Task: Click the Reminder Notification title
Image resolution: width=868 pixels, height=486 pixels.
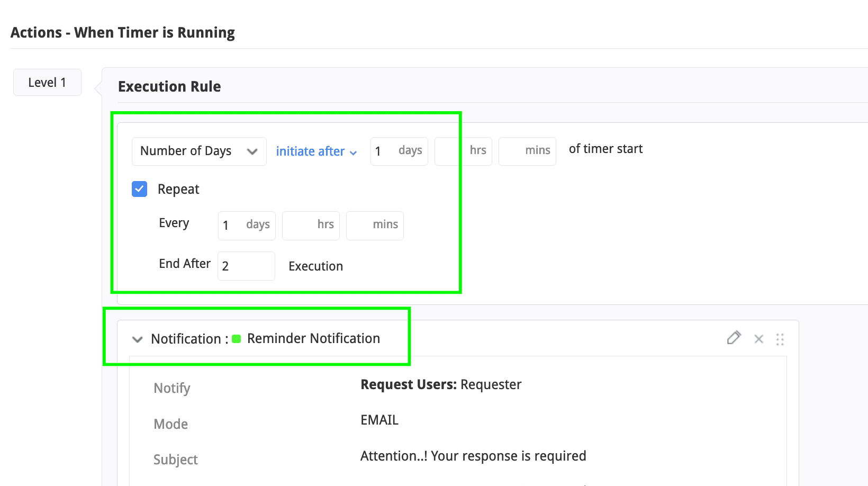Action: click(313, 339)
